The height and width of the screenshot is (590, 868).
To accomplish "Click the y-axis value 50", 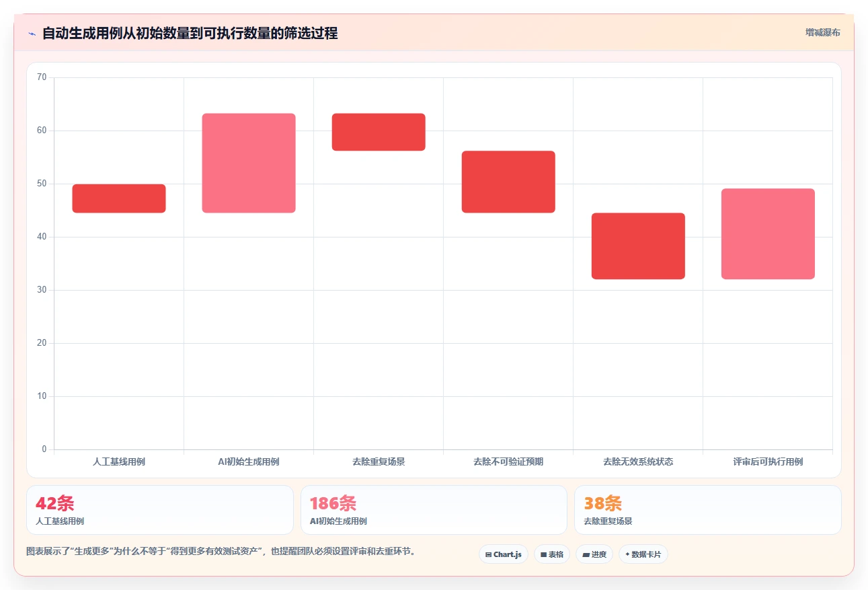I will click(x=42, y=184).
